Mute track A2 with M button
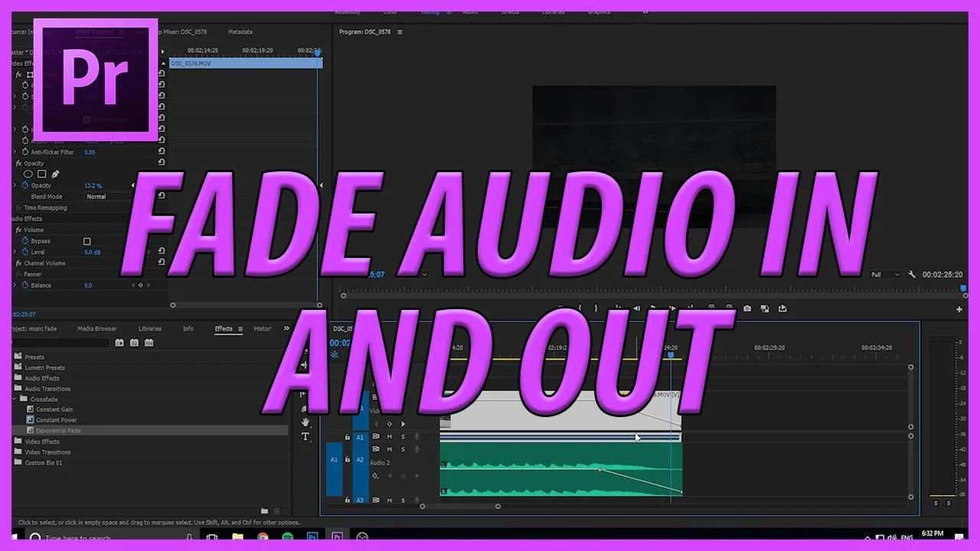 tap(389, 448)
